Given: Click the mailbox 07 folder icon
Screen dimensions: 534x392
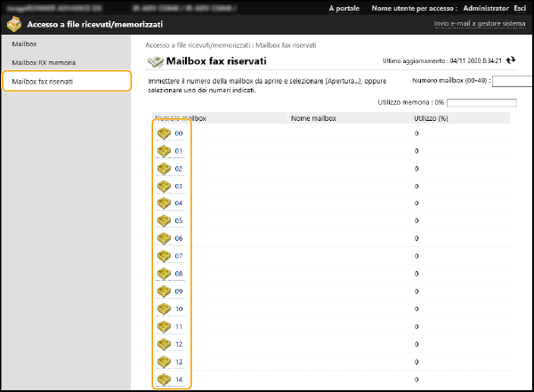Looking at the screenshot, I should click(x=164, y=256).
